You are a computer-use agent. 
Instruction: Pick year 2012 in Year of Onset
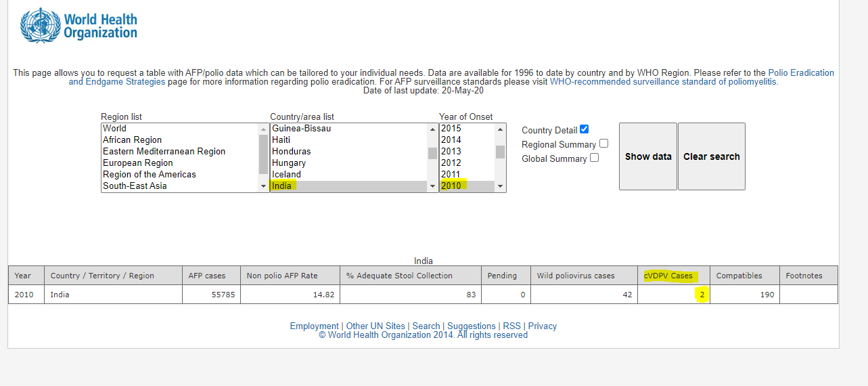pos(467,163)
